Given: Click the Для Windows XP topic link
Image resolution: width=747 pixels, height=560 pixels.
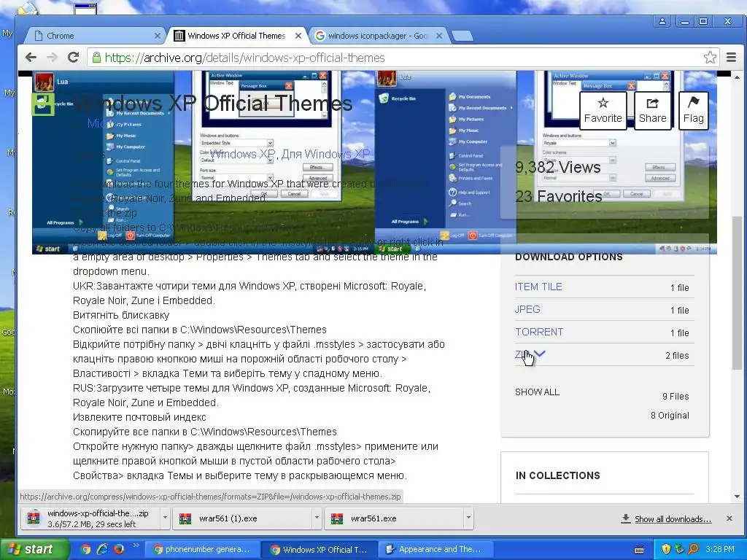Looking at the screenshot, I should [325, 154].
